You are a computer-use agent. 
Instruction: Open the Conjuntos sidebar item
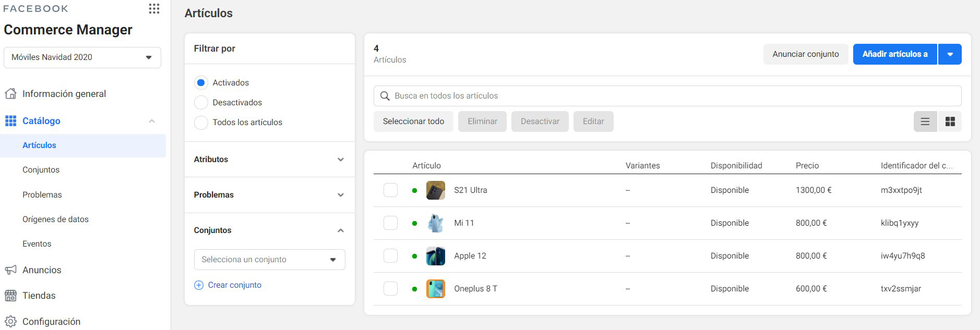click(41, 170)
